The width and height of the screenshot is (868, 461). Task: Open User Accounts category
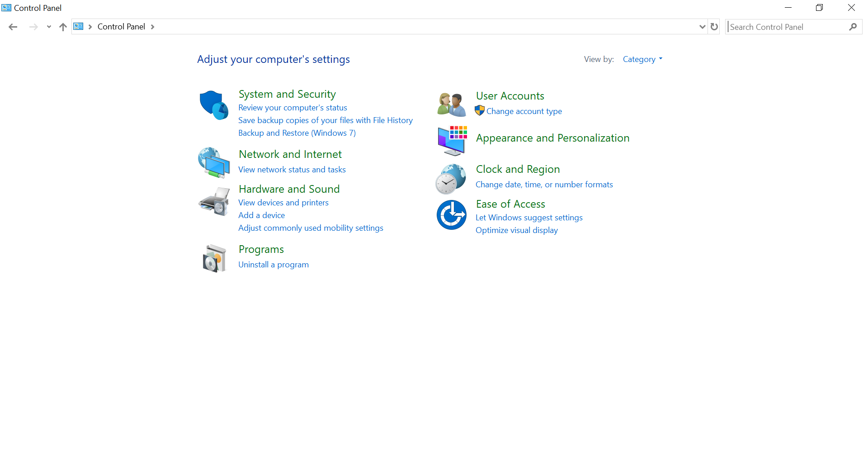pyautogui.click(x=510, y=96)
